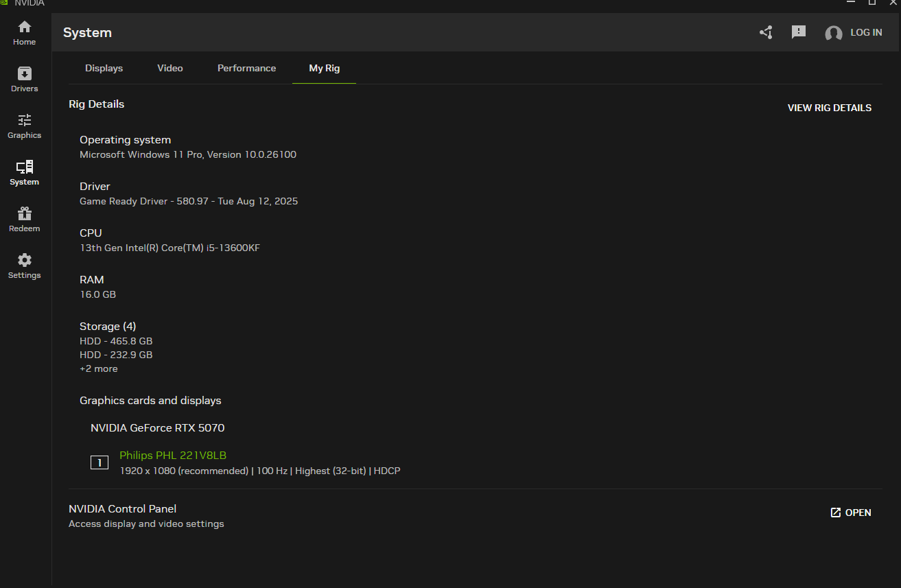Click the 'HDD - 232.9 GB' storage entry

point(116,355)
